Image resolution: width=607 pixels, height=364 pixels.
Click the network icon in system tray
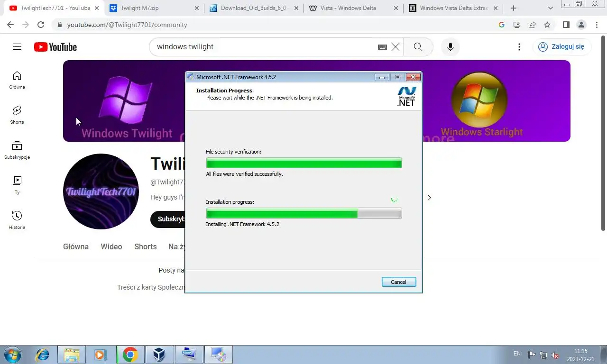tap(543, 355)
